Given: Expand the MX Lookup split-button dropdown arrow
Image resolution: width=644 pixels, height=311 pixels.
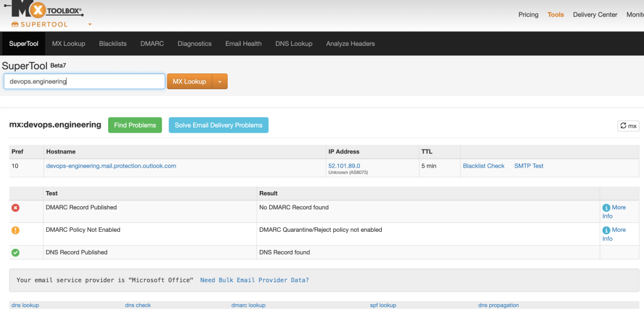Looking at the screenshot, I should point(219,82).
